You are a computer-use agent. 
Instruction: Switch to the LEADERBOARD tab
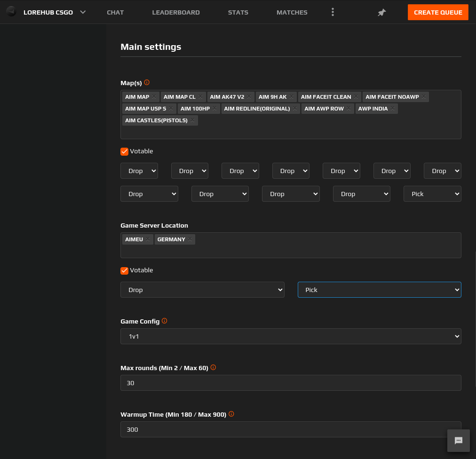coord(176,12)
